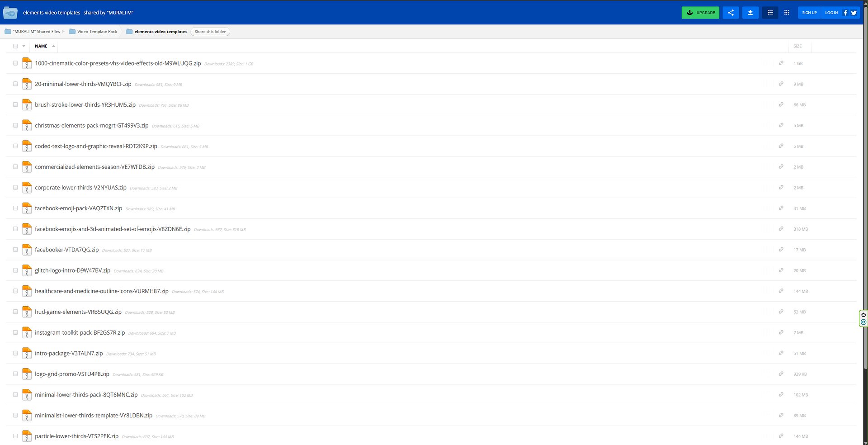Click the 318 MB size value
868x445 pixels.
800,229
